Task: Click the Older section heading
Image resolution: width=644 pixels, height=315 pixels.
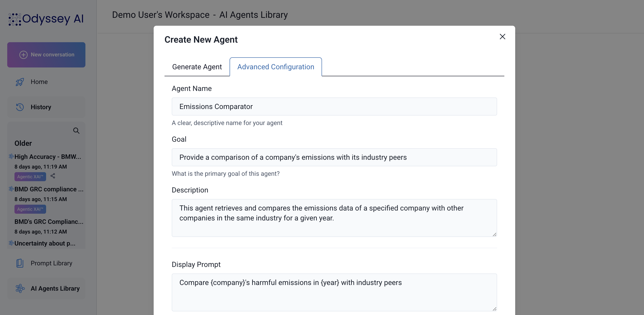Action: point(23,143)
